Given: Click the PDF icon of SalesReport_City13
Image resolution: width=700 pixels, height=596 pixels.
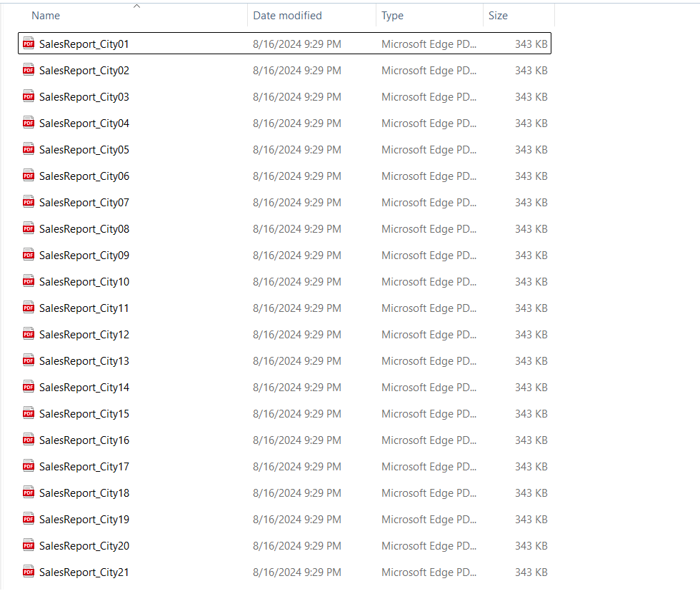Looking at the screenshot, I should pyautogui.click(x=29, y=360).
